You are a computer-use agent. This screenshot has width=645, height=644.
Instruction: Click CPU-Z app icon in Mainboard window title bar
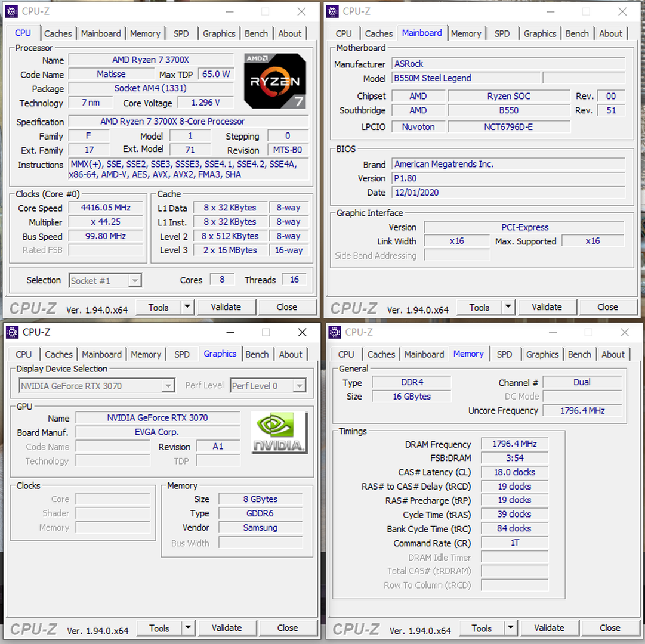332,11
